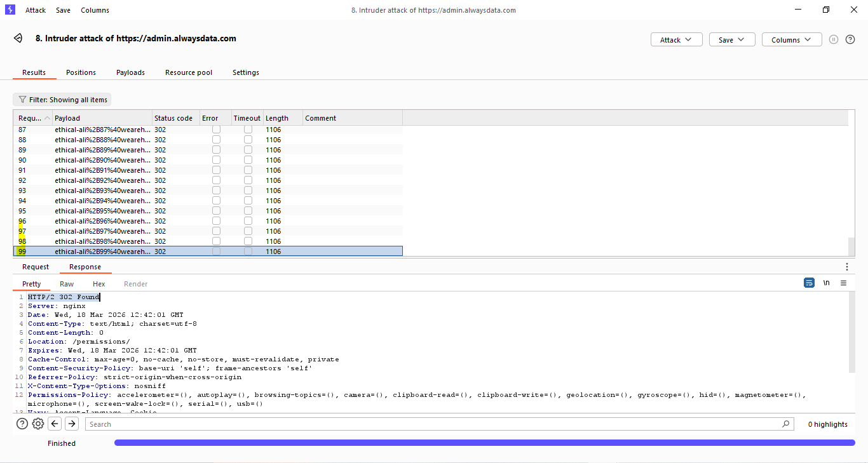The image size is (868, 463).
Task: Toggle the Timeout checkbox for request 90
Action: (248, 160)
